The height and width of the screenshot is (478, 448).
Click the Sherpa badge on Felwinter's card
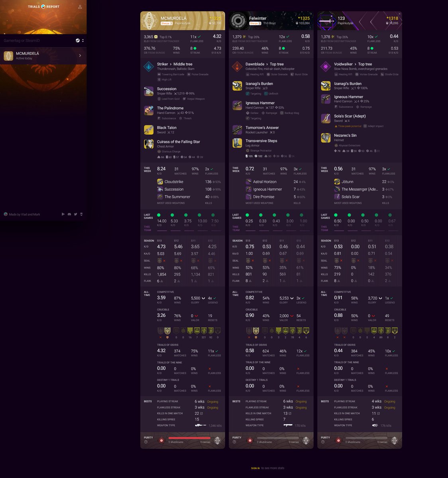(x=255, y=24)
